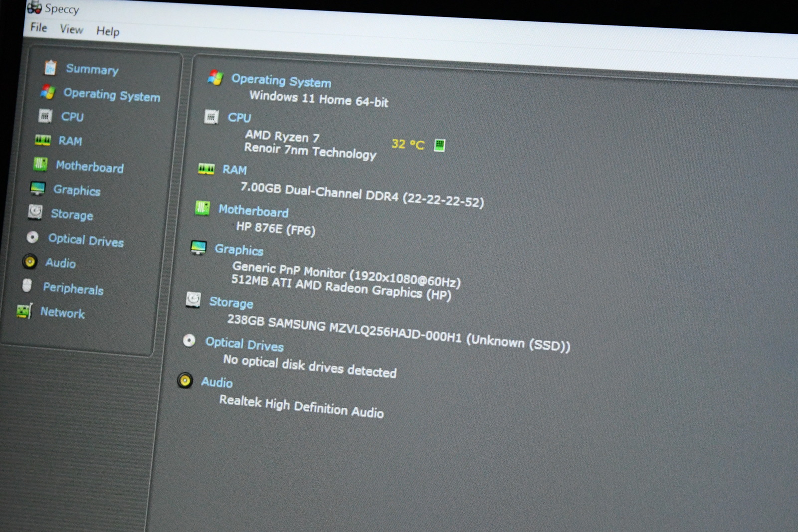
Task: Click the Realtek High Definition Audio text
Action: [302, 406]
